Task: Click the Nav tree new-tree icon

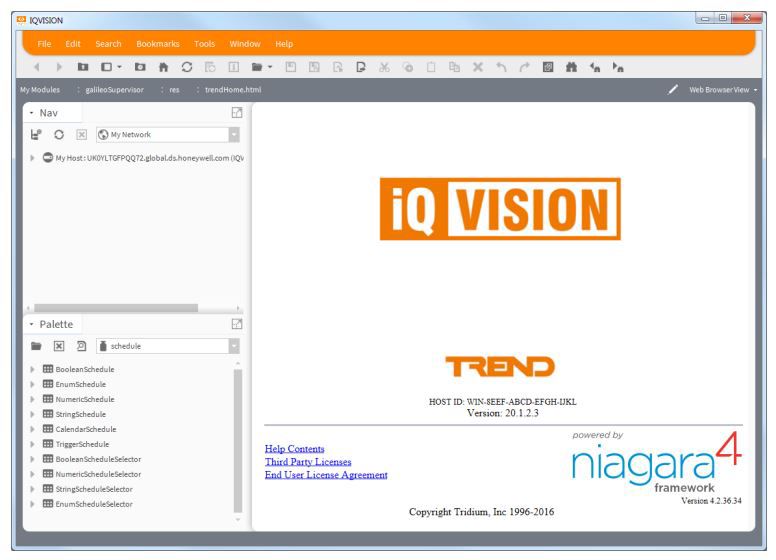Action: pos(36,135)
